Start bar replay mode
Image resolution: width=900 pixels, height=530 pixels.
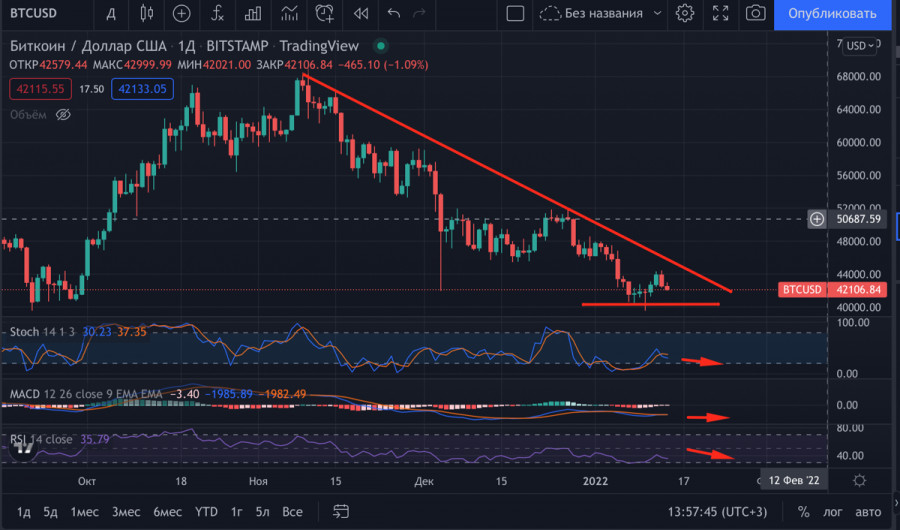click(360, 13)
